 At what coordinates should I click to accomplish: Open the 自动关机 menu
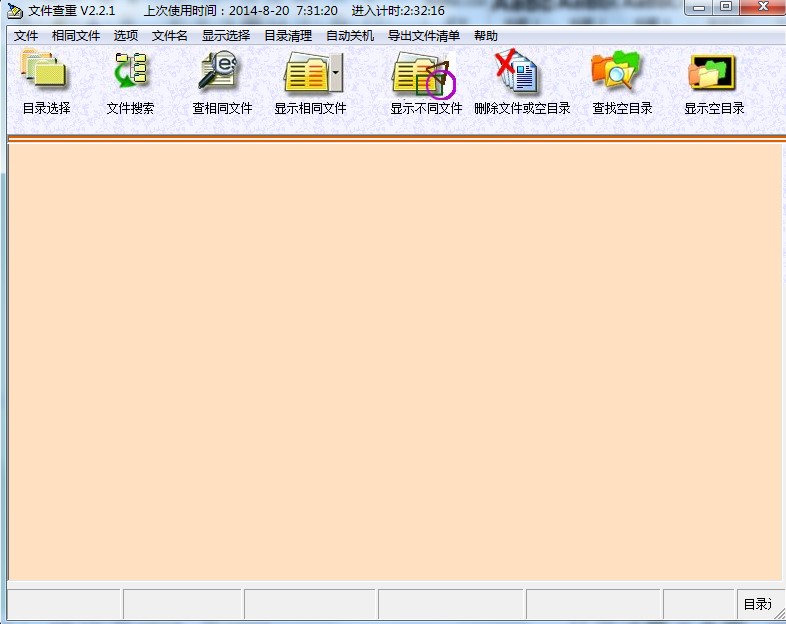coord(350,36)
